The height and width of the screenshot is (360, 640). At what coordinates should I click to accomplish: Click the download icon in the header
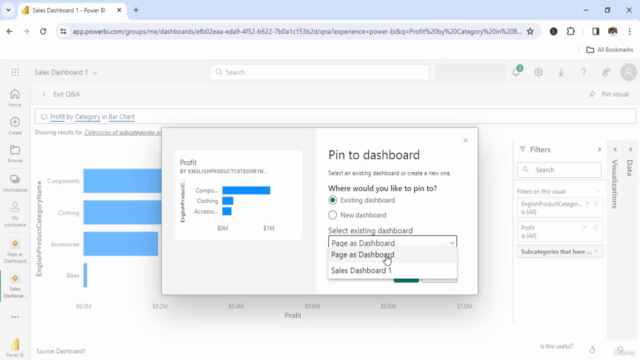coord(561,72)
